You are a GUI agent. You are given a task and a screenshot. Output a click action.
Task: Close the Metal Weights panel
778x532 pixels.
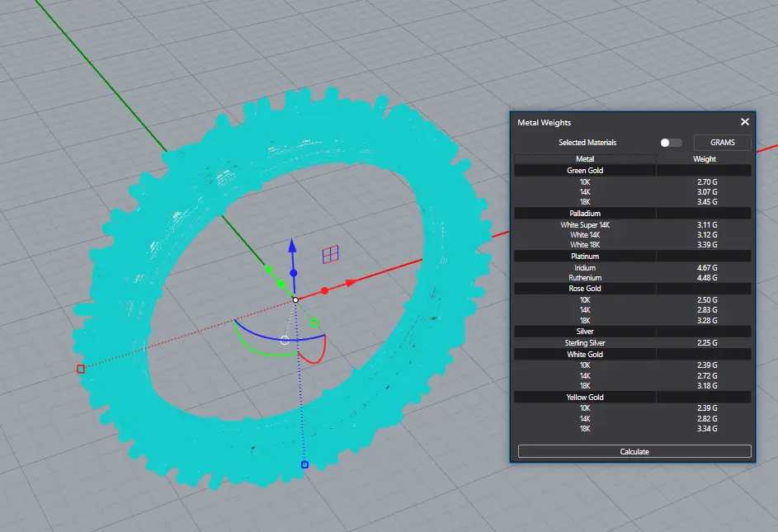745,122
